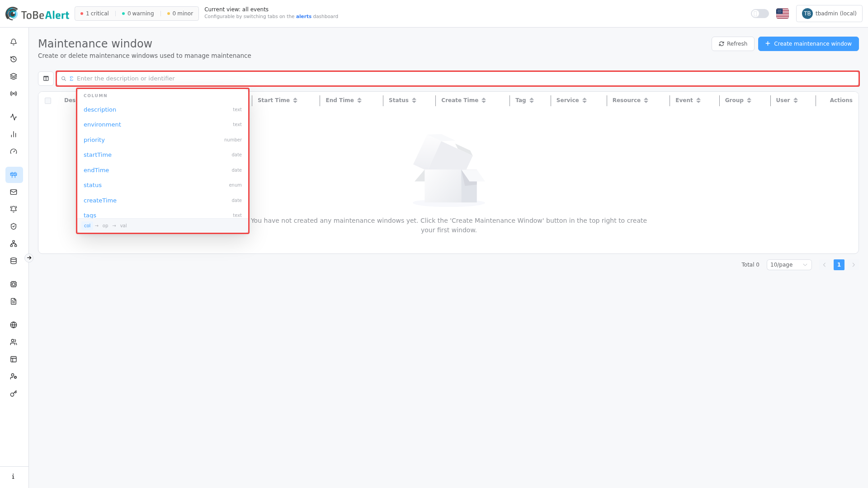868x488 pixels.
Task: Click the Refresh button
Action: (x=733, y=44)
